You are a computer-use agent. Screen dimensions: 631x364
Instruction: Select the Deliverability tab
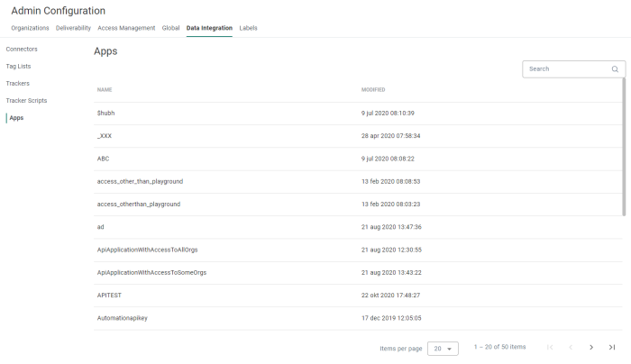(x=73, y=28)
